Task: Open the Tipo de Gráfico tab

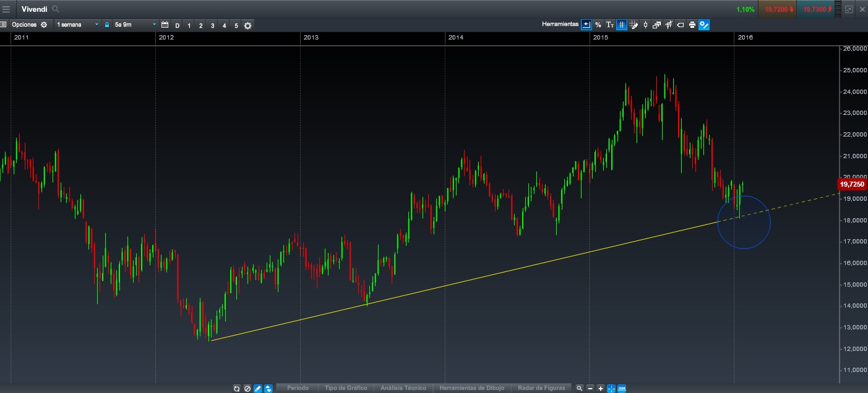Action: coord(346,388)
